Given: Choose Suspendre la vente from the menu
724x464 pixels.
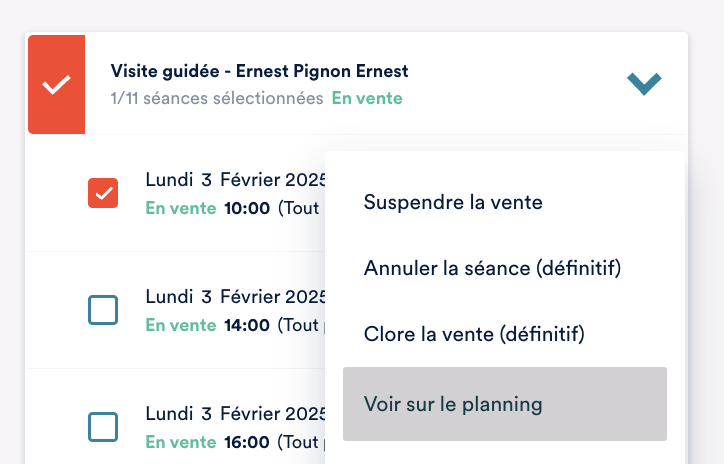Looking at the screenshot, I should tap(453, 202).
